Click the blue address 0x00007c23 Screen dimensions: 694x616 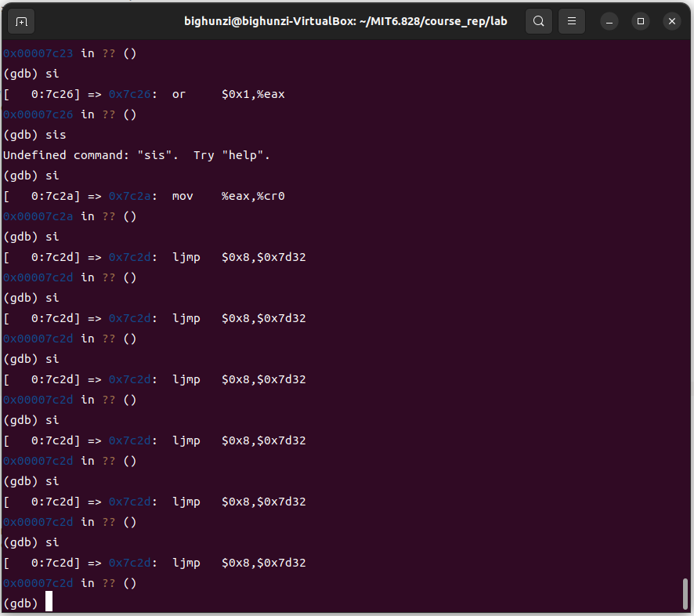tap(38, 53)
